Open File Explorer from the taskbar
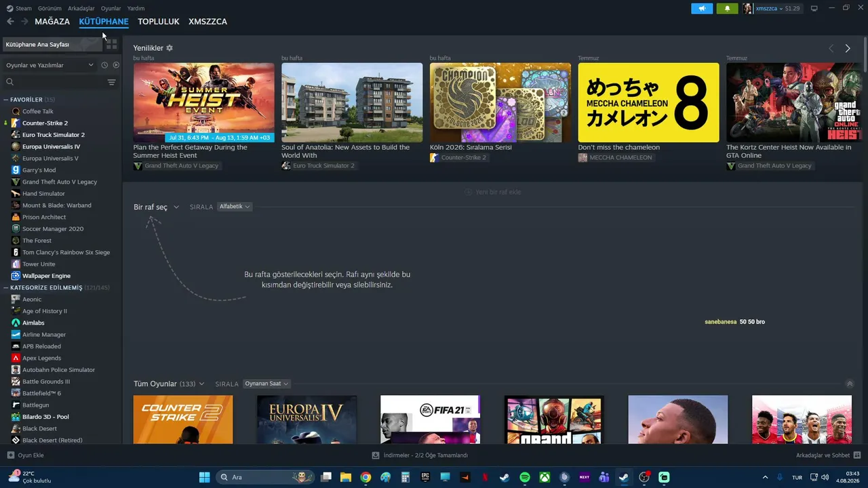 point(346,477)
